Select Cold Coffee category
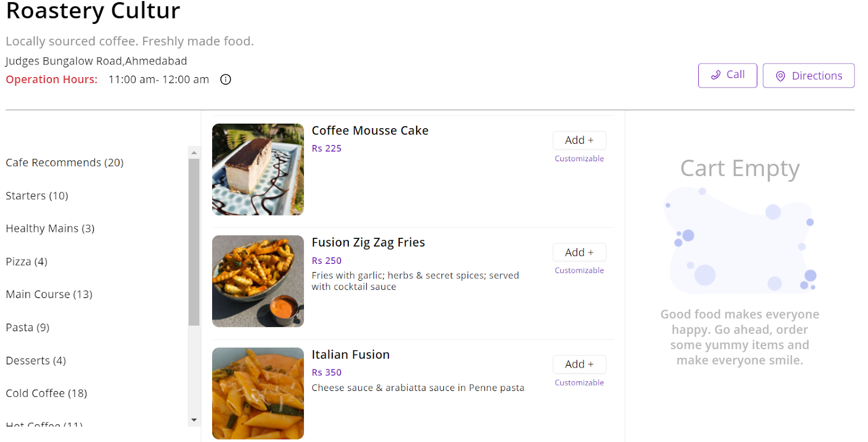 [x=46, y=393]
